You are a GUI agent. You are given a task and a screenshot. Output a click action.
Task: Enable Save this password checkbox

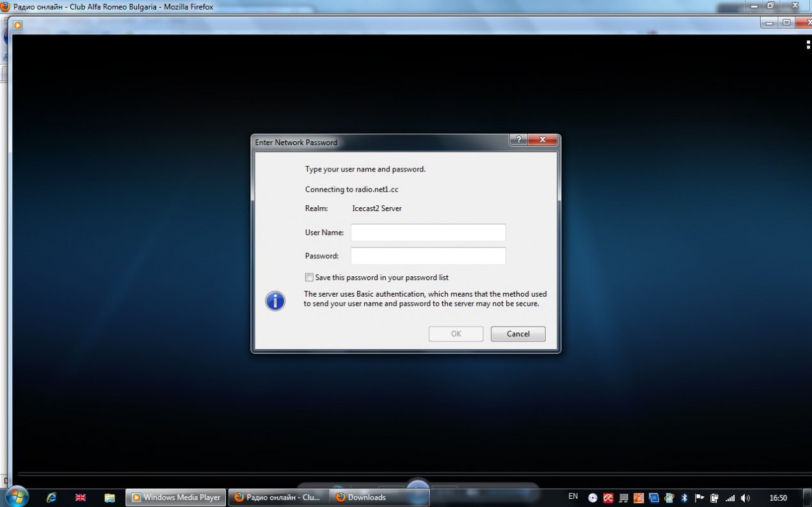pos(310,277)
